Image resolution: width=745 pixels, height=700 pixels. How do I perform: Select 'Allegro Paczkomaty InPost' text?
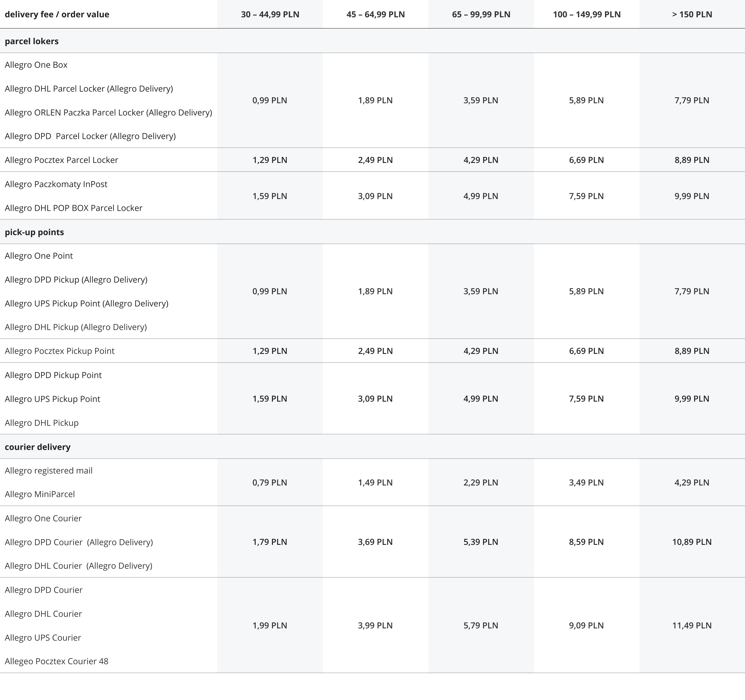pyautogui.click(x=56, y=184)
